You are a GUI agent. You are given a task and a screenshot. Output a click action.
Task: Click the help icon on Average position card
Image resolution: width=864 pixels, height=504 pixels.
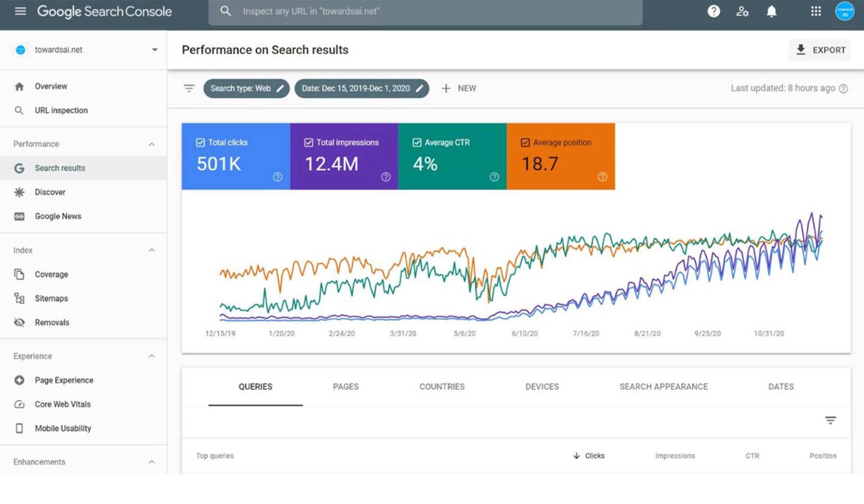(602, 177)
